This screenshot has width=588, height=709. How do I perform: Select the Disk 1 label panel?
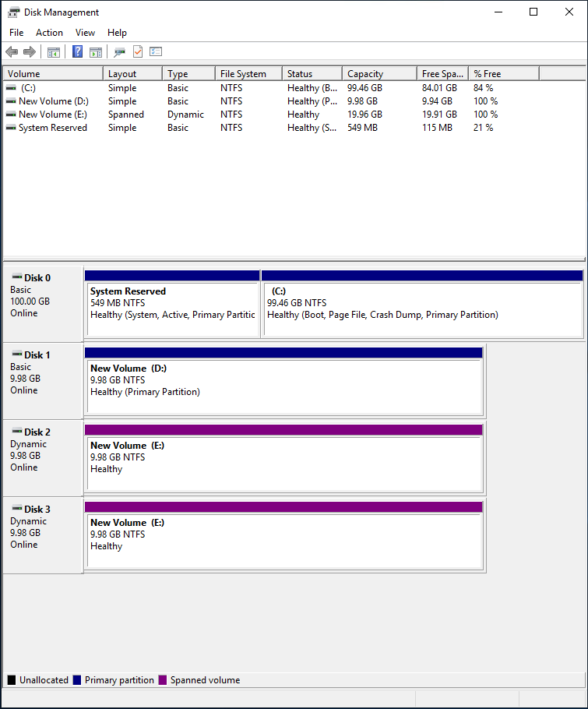click(43, 381)
